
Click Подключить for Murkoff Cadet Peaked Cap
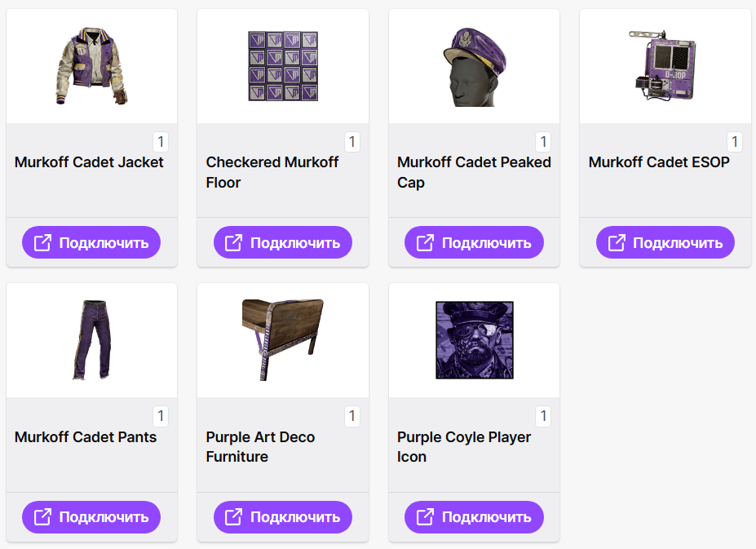[474, 242]
